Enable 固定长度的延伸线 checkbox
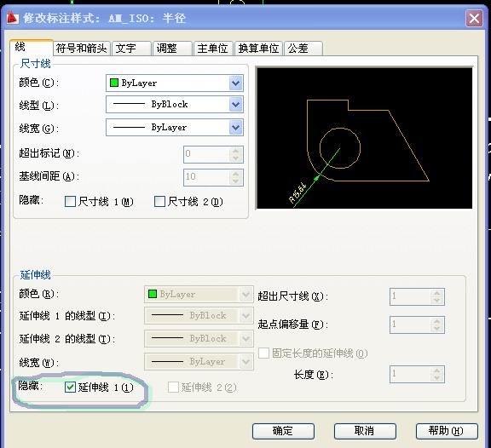Image resolution: width=491 pixels, height=448 pixels. pyautogui.click(x=263, y=353)
